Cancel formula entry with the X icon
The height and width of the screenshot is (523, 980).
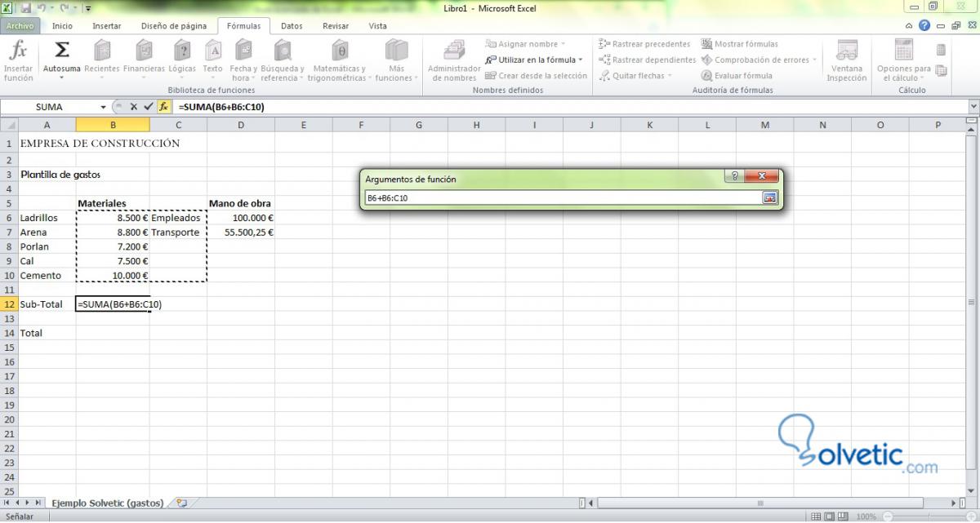133,107
